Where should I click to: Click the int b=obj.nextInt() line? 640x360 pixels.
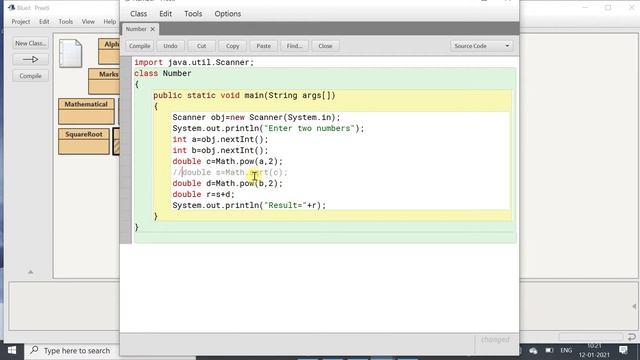[220, 151]
